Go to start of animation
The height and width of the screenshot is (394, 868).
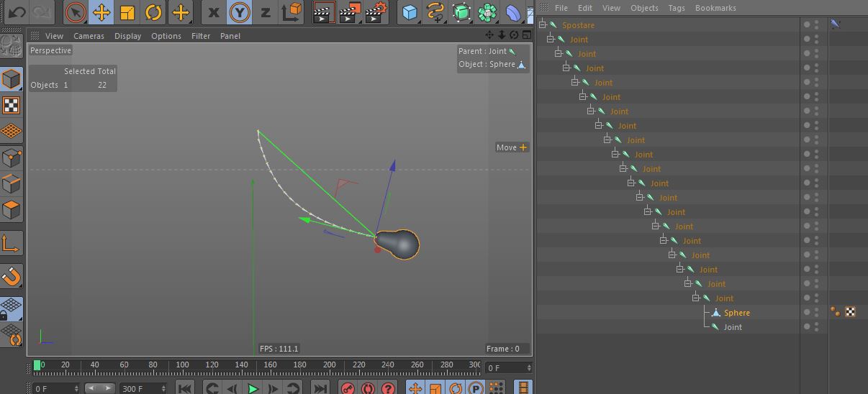pyautogui.click(x=184, y=388)
